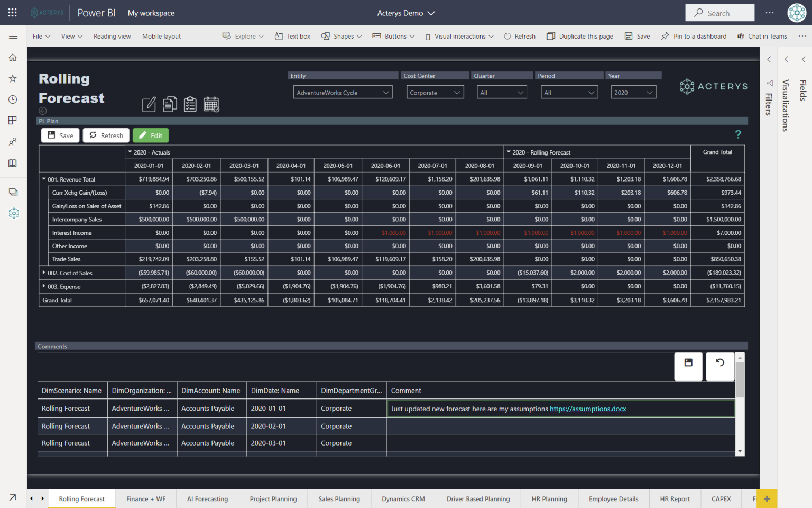812x508 pixels.
Task: Click the green help question mark
Action: tap(738, 134)
